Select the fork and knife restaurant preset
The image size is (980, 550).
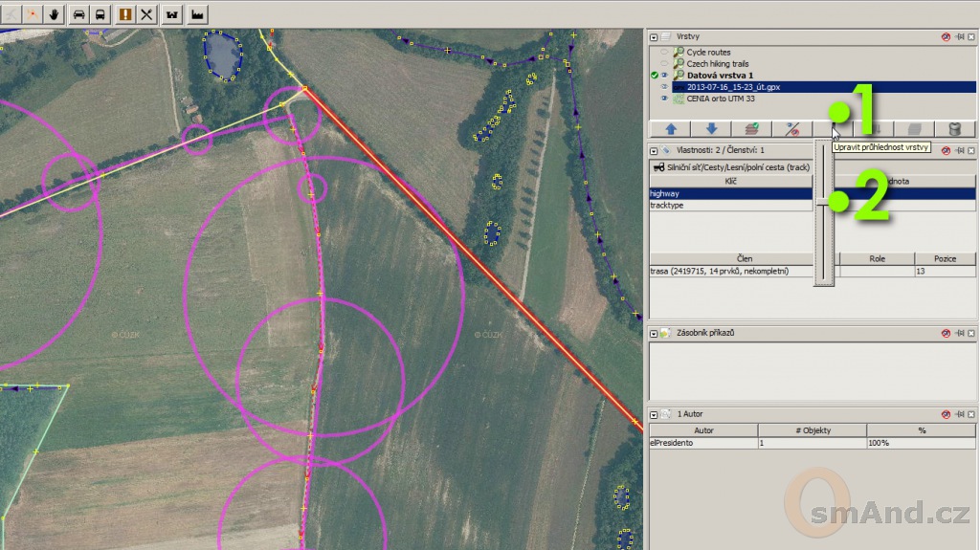pos(146,13)
